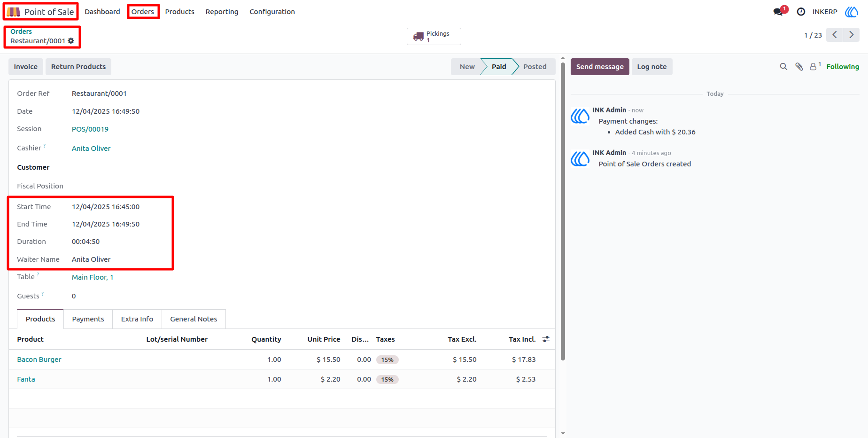The height and width of the screenshot is (438, 868).
Task: Click the scrollbar down arrow
Action: 563,433
